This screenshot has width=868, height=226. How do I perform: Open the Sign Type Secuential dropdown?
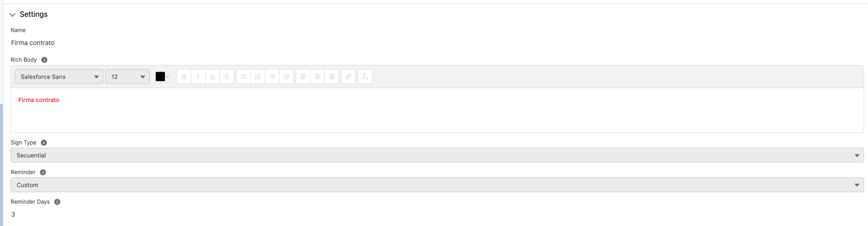[437, 155]
